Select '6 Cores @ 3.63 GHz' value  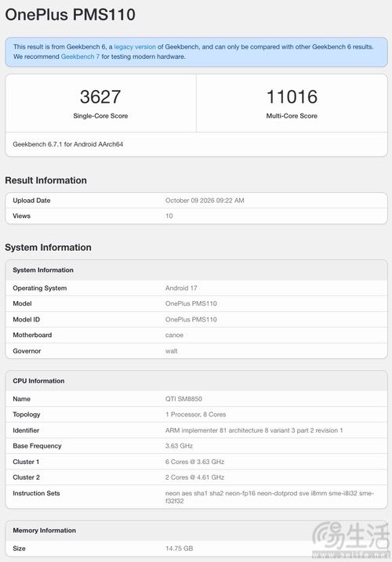tap(194, 462)
